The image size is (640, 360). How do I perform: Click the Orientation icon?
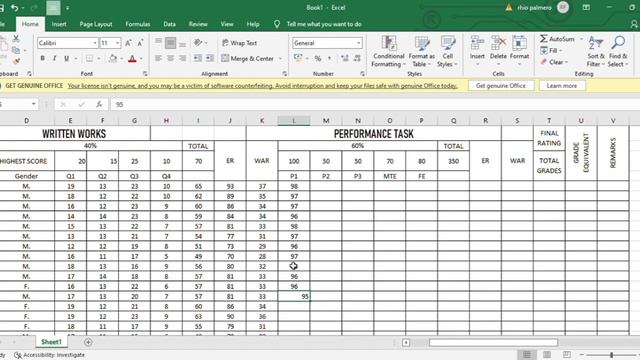tap(198, 42)
